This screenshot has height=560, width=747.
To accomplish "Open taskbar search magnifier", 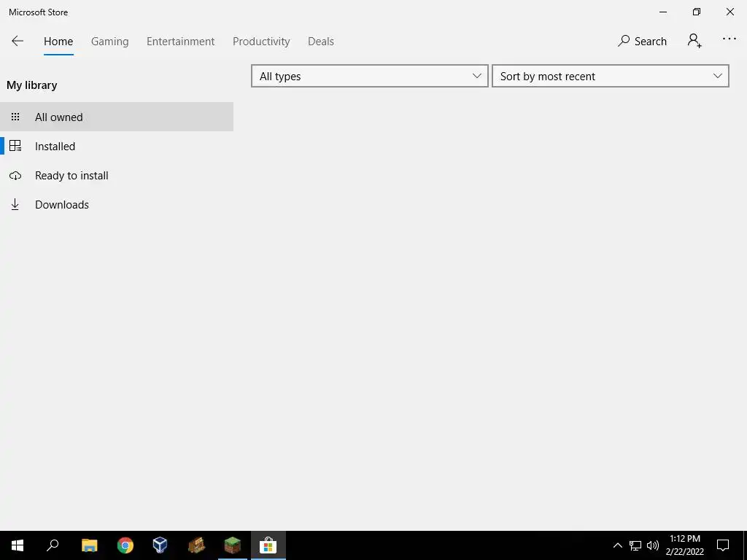I will [53, 545].
